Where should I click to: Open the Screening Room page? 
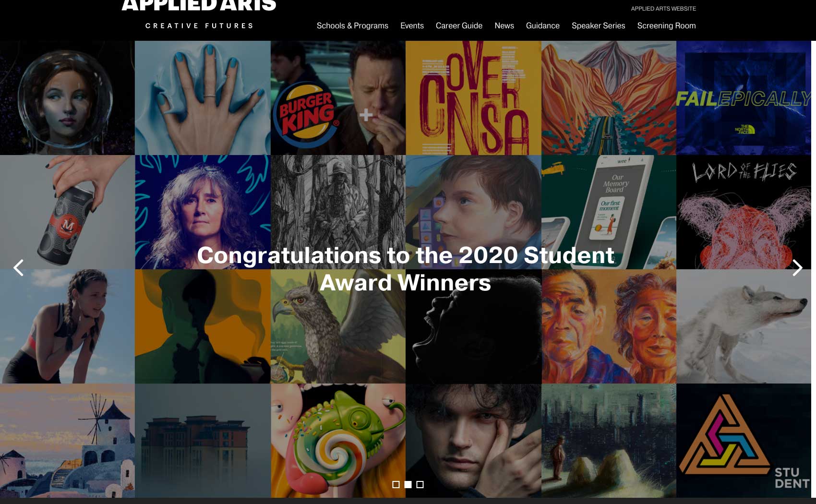pyautogui.click(x=666, y=26)
